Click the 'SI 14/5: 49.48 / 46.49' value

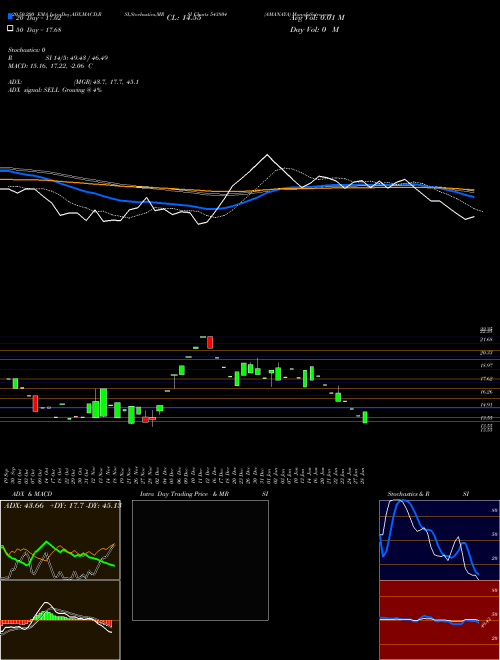pyautogui.click(x=77, y=58)
